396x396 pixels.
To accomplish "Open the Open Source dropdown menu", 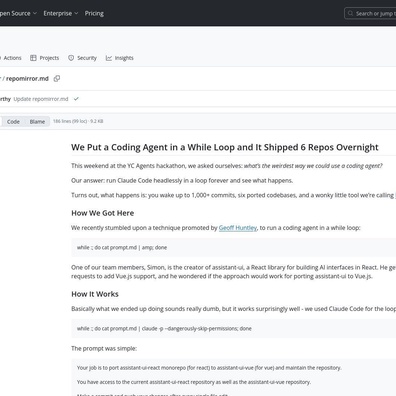I will coord(17,13).
